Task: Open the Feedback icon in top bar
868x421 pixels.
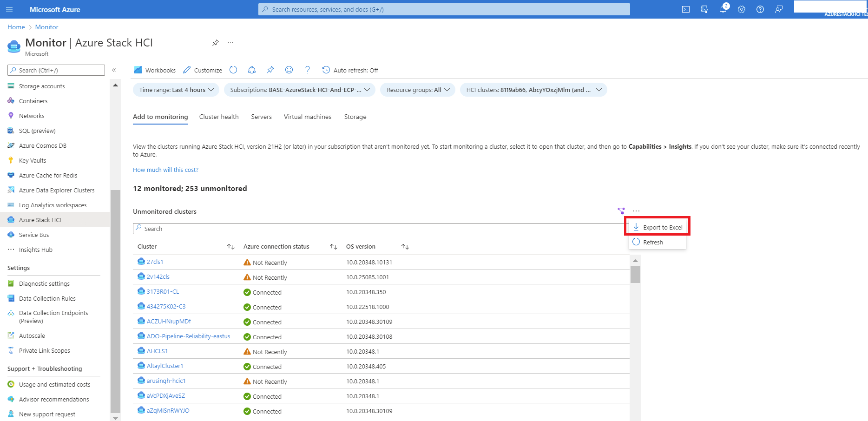Action: [779, 9]
